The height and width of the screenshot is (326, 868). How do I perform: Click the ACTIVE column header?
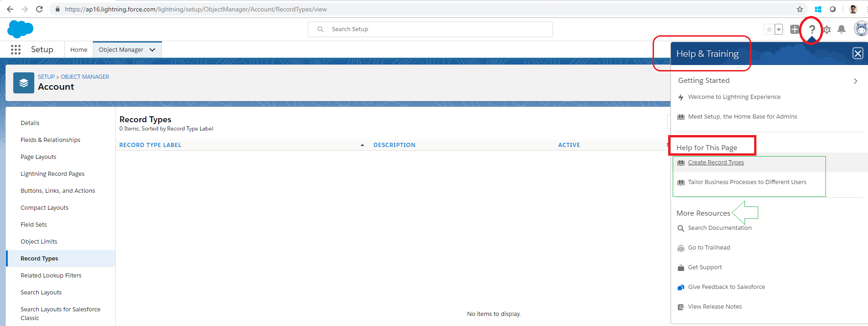pos(569,145)
